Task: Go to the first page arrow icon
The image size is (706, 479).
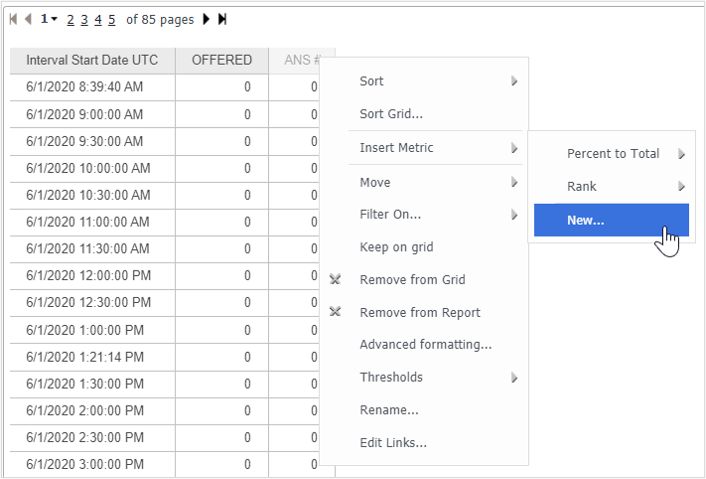Action: coord(14,19)
